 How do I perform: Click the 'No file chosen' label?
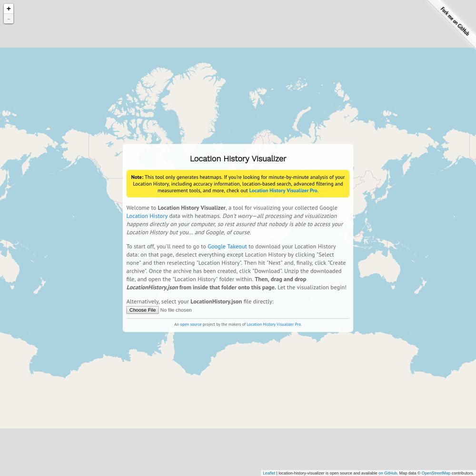tap(176, 310)
